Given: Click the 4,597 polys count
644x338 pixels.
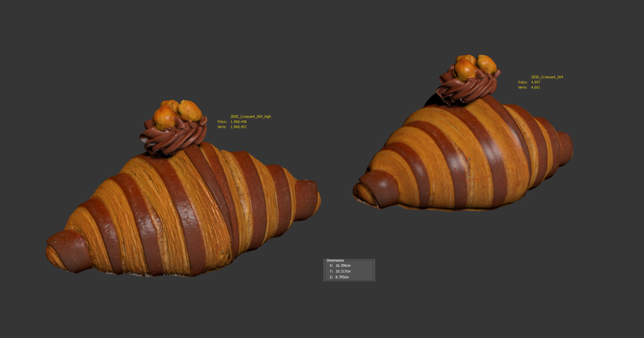Looking at the screenshot, I should [x=536, y=82].
